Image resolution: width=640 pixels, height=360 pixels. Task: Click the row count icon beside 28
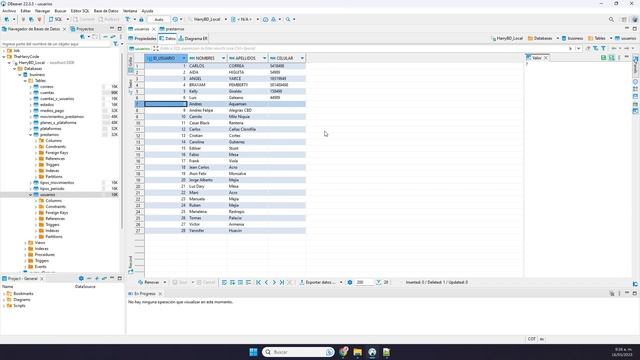[378, 282]
